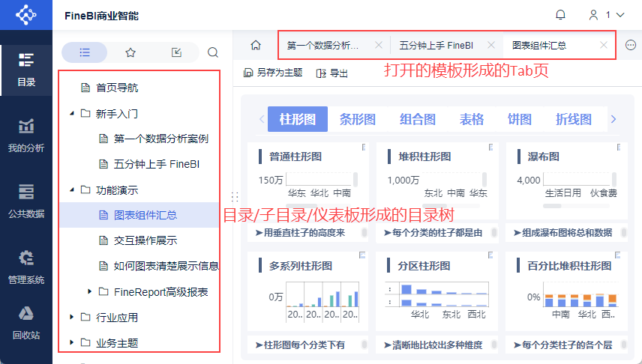Image resolution: width=642 pixels, height=364 pixels.
Task: Click vertical scrollbar in 瀑布图 chart
Action: coord(614,179)
